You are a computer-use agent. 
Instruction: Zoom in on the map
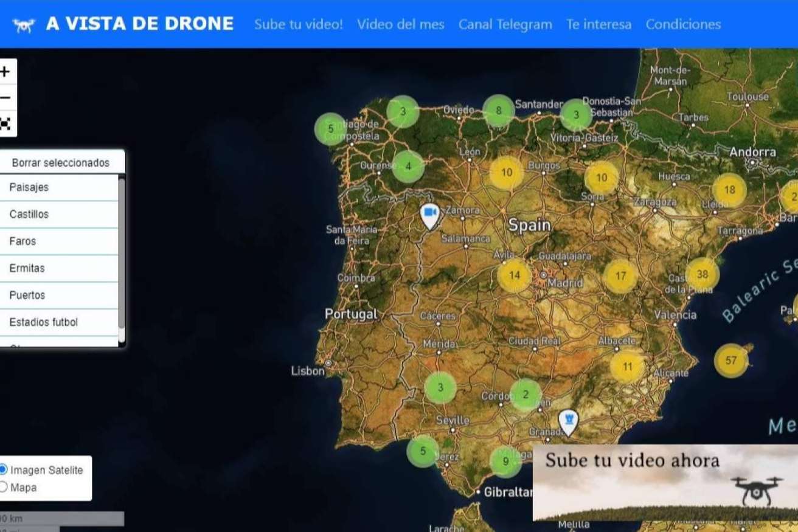click(5, 72)
